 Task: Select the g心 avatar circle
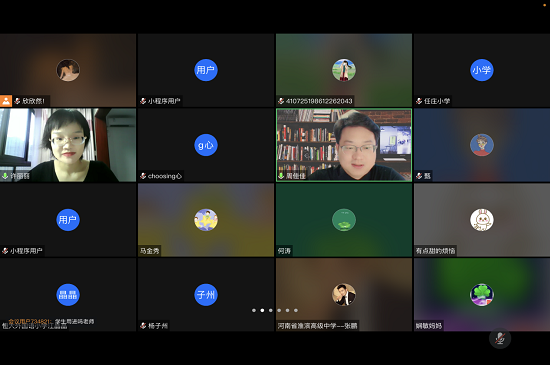pyautogui.click(x=206, y=145)
